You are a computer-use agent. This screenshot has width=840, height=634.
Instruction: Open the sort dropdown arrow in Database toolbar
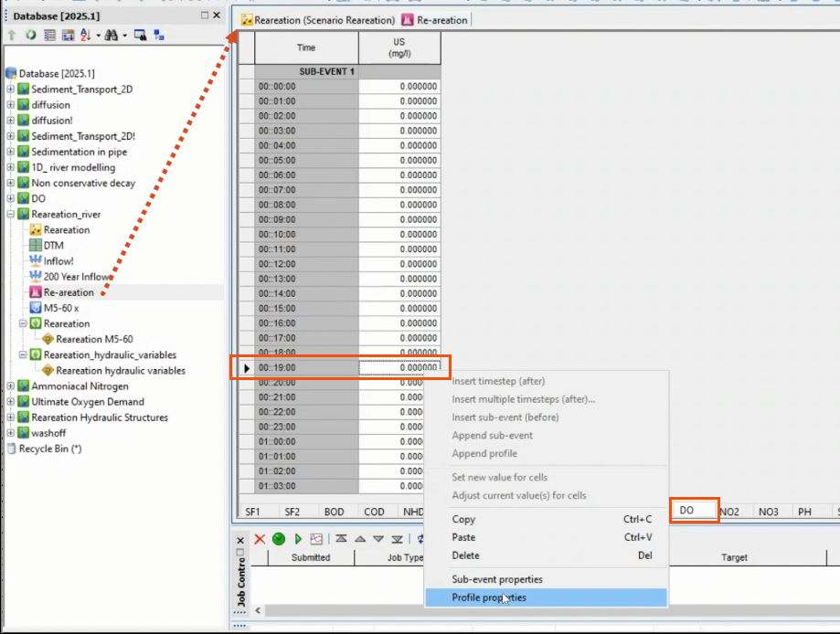click(x=99, y=34)
